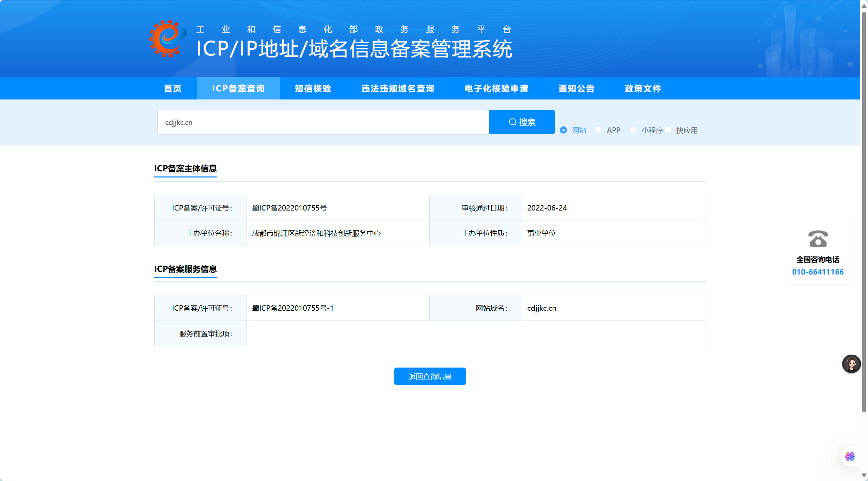868x481 pixels.
Task: Select the APP radio button
Action: coord(598,130)
